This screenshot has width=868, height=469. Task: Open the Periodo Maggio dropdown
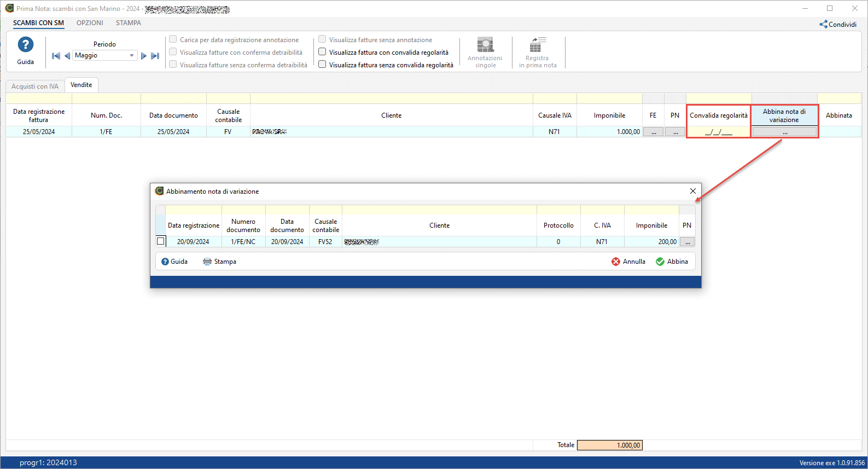(x=105, y=55)
